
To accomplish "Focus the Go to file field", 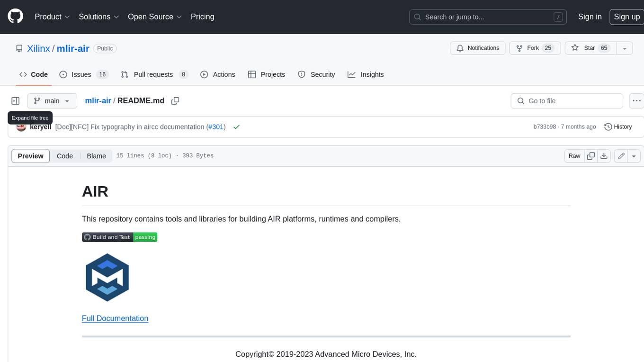I will click(x=567, y=101).
